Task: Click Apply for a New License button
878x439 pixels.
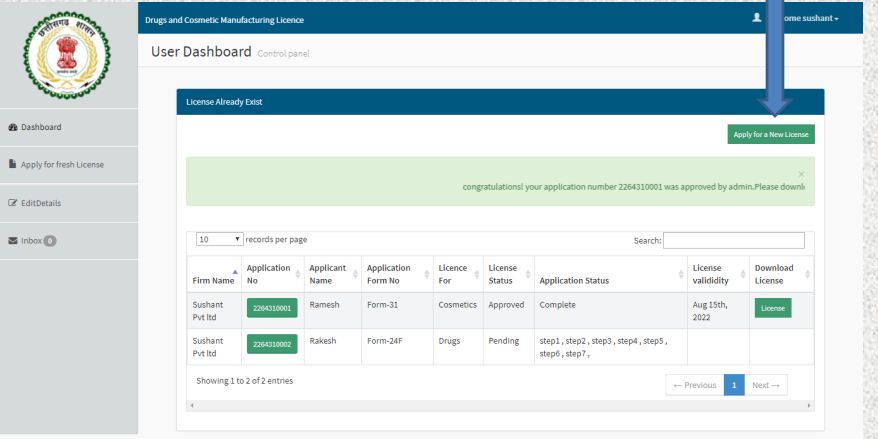Action: [770, 134]
